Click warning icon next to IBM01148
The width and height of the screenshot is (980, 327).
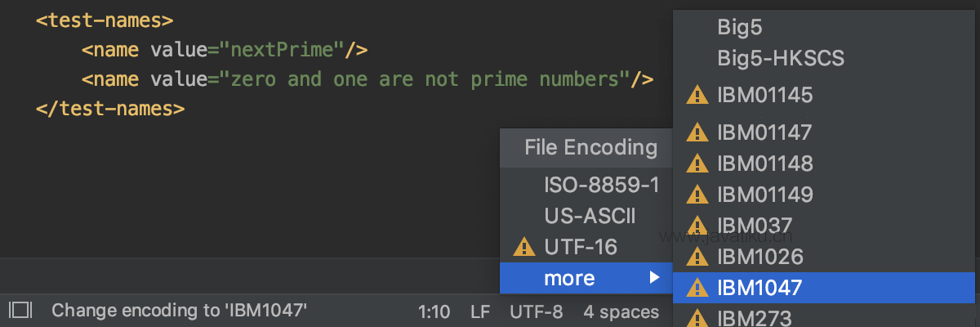(697, 163)
